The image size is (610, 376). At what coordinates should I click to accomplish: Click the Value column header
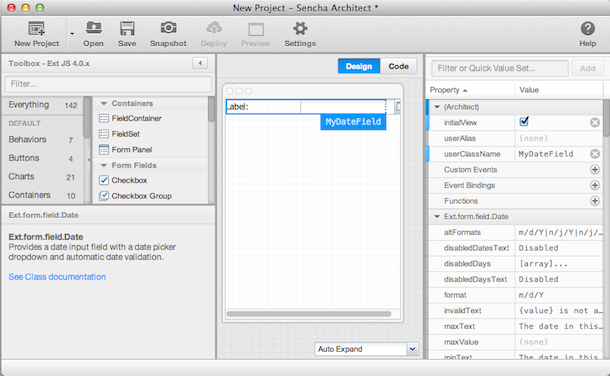click(x=559, y=90)
